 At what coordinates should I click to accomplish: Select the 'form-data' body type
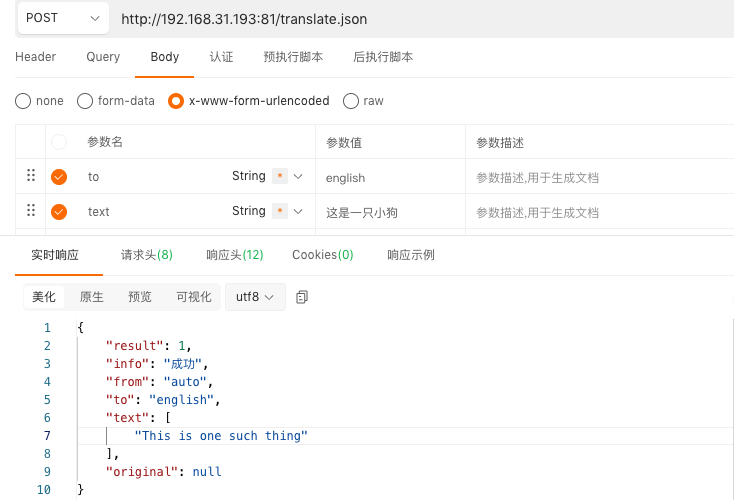pos(85,101)
